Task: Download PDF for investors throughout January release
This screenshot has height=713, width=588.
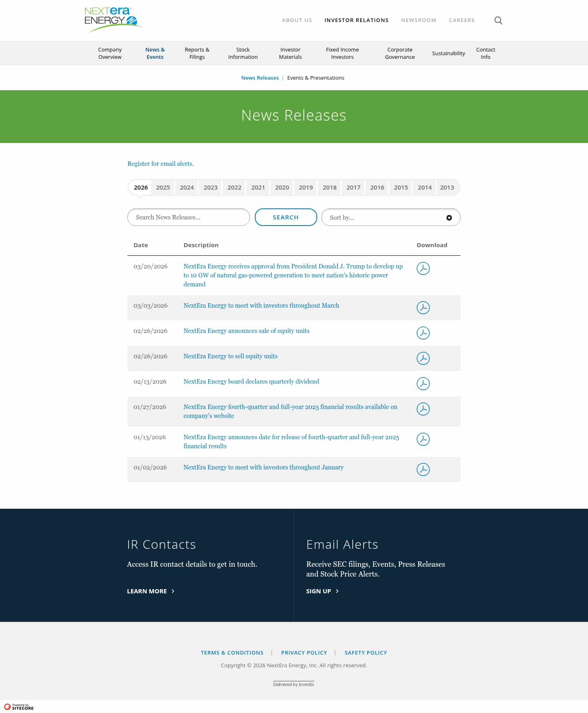Action: pyautogui.click(x=423, y=469)
